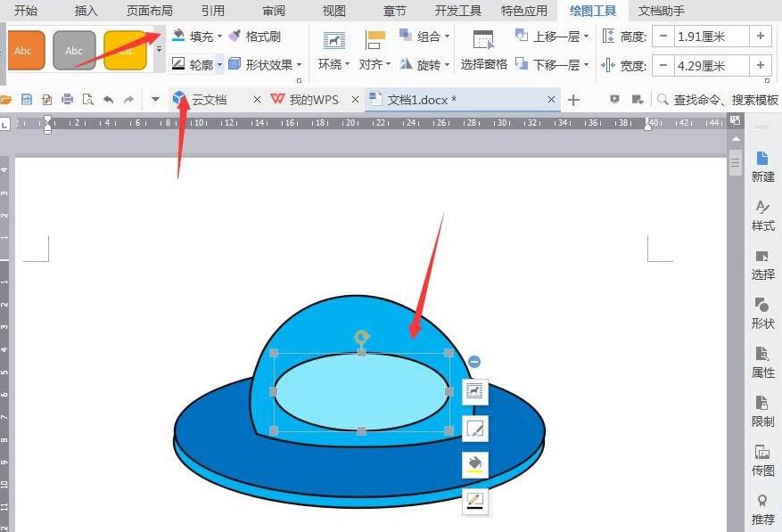Open 属性 panel in right sidebar
782x532 pixels.
coord(762,363)
